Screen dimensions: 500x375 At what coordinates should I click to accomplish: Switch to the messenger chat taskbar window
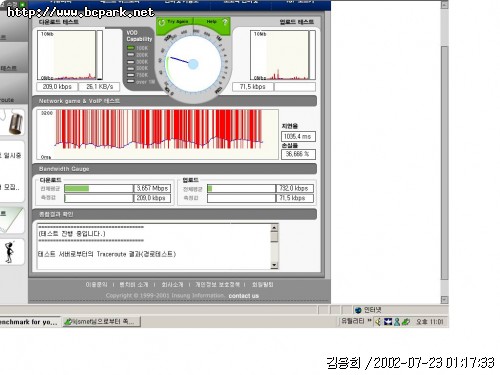[x=102, y=322]
